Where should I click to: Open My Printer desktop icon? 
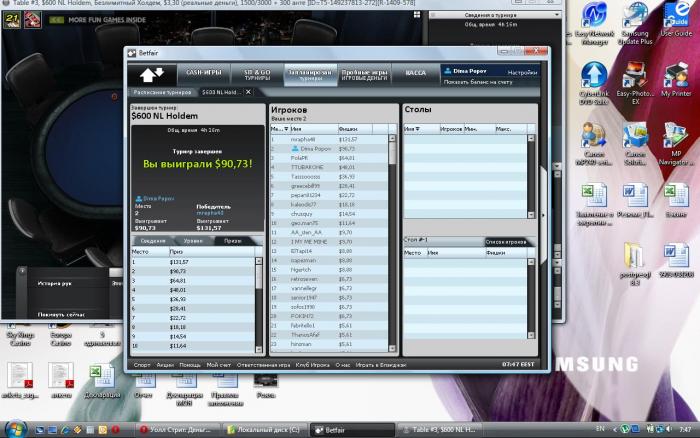coord(676,79)
